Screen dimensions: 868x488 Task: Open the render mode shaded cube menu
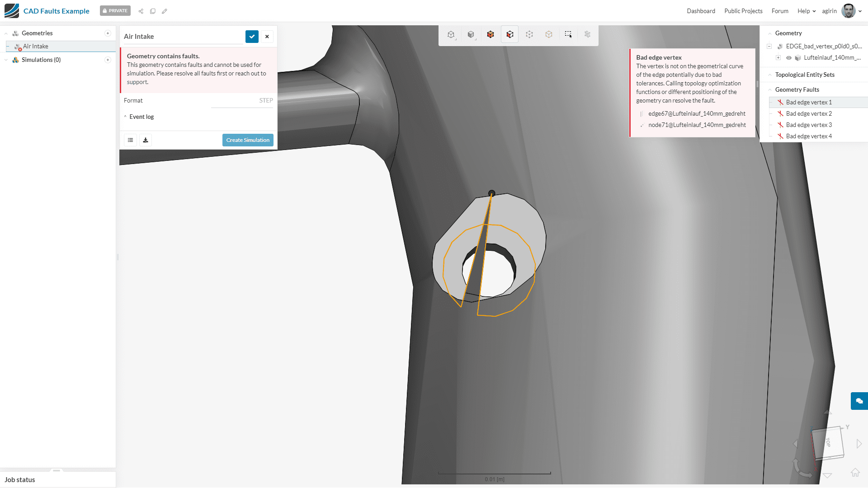point(471,34)
